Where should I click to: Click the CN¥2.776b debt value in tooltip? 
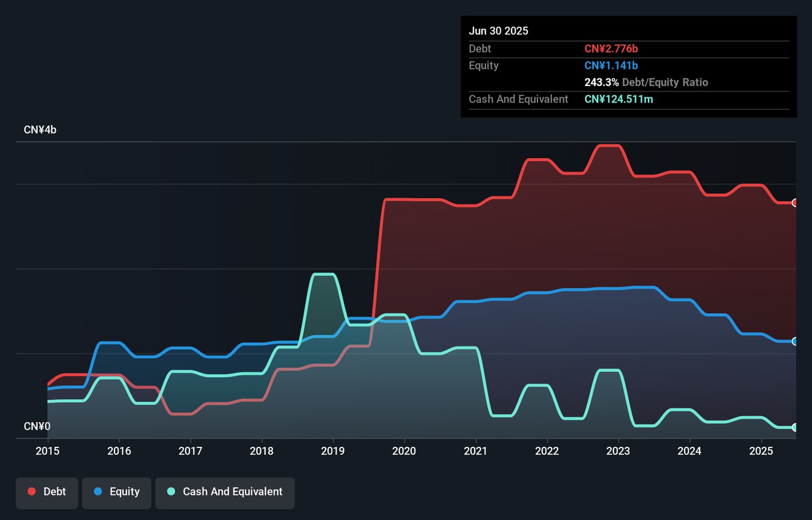611,49
